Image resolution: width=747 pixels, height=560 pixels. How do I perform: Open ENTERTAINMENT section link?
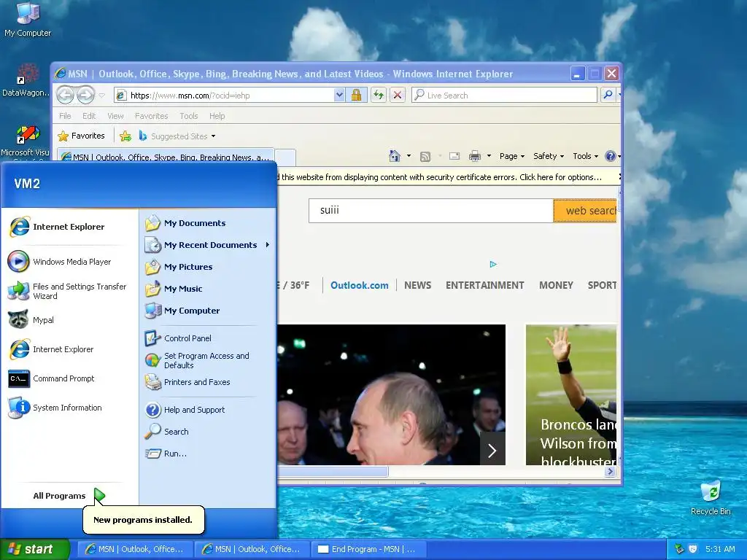[x=484, y=285]
